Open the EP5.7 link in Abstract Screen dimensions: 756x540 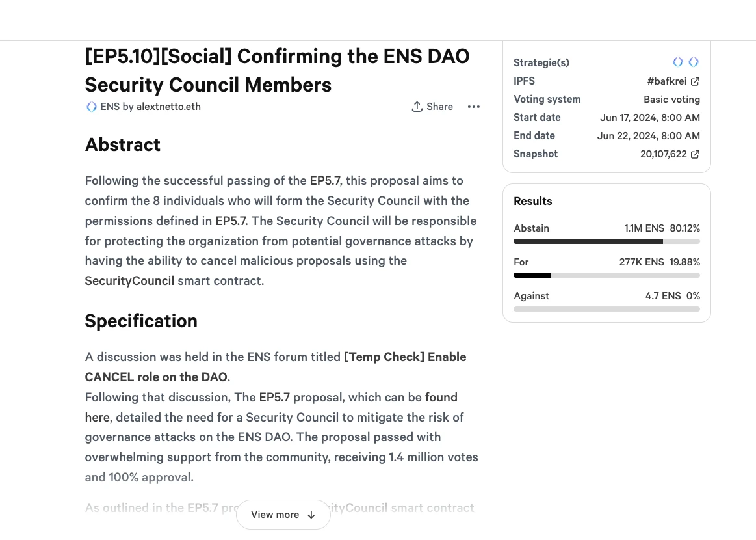(326, 180)
